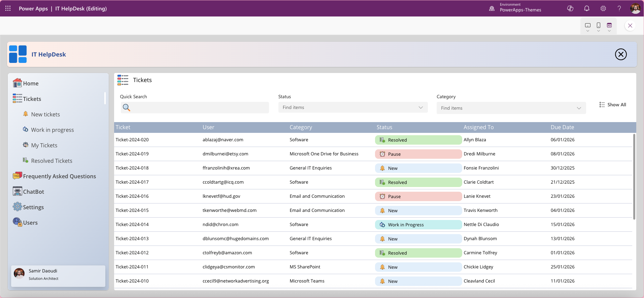644x298 pixels.
Task: Click the help question mark icon
Action: 619,8
